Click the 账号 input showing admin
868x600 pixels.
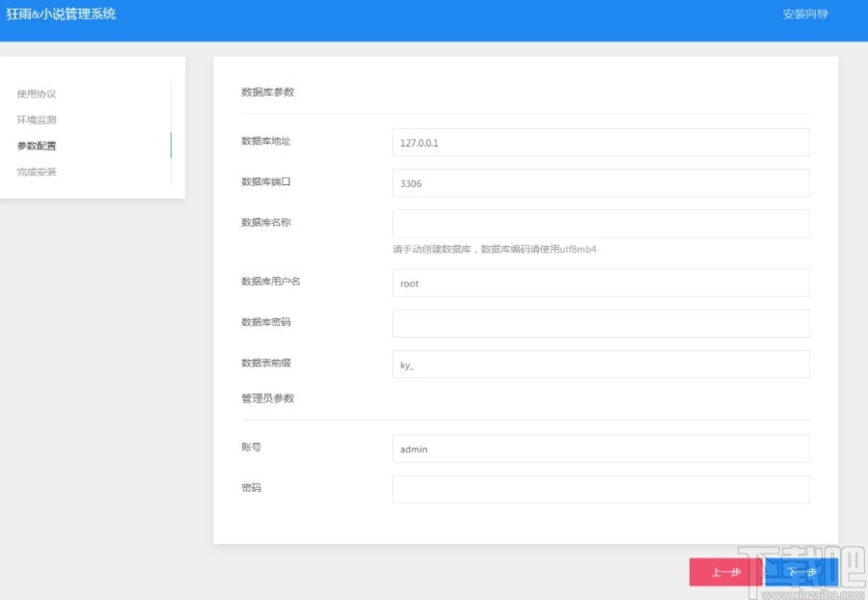pyautogui.click(x=600, y=448)
